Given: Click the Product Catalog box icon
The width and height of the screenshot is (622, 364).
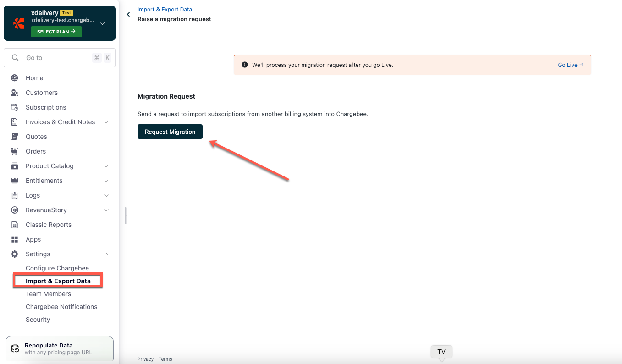Looking at the screenshot, I should tap(15, 166).
